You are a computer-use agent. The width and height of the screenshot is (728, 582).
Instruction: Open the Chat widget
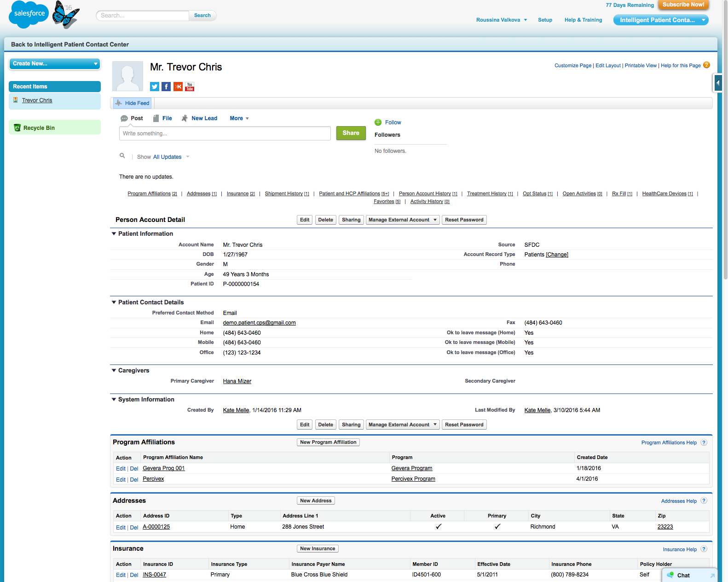pyautogui.click(x=683, y=575)
